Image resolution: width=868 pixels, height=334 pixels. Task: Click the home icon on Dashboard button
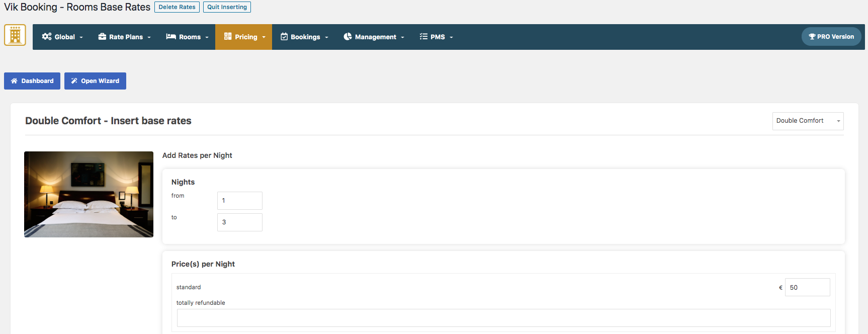(14, 81)
